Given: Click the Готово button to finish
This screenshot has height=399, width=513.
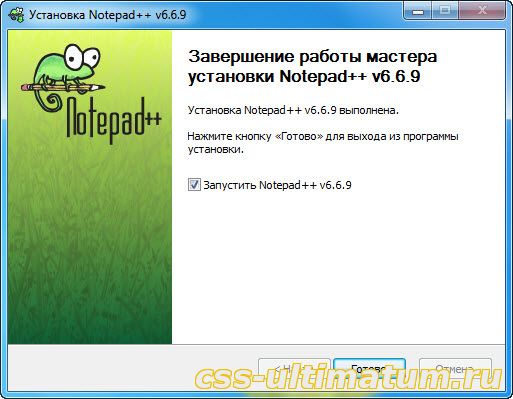Looking at the screenshot, I should coord(369,369).
